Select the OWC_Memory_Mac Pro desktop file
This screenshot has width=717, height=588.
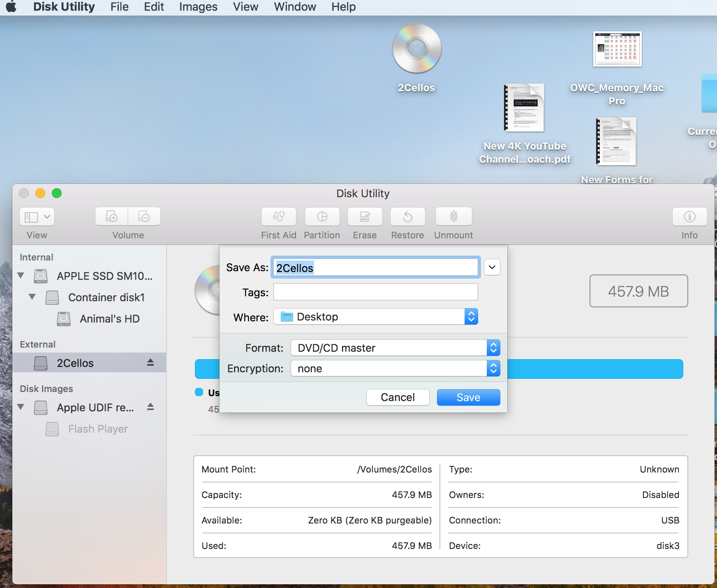(x=617, y=49)
